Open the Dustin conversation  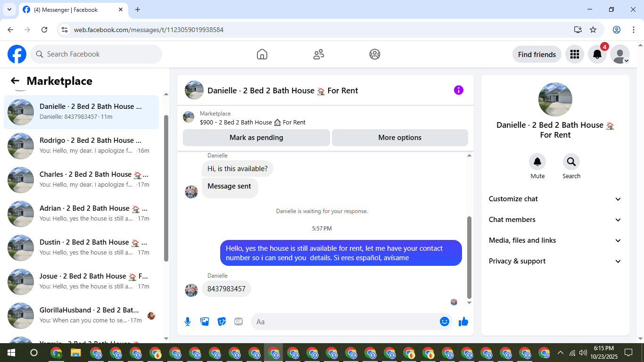tap(81, 248)
